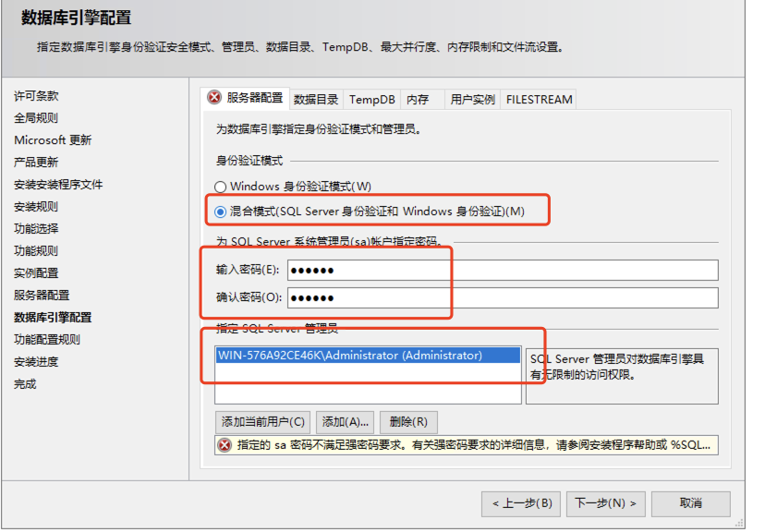Select Administrator entry in administrators list

(349, 356)
